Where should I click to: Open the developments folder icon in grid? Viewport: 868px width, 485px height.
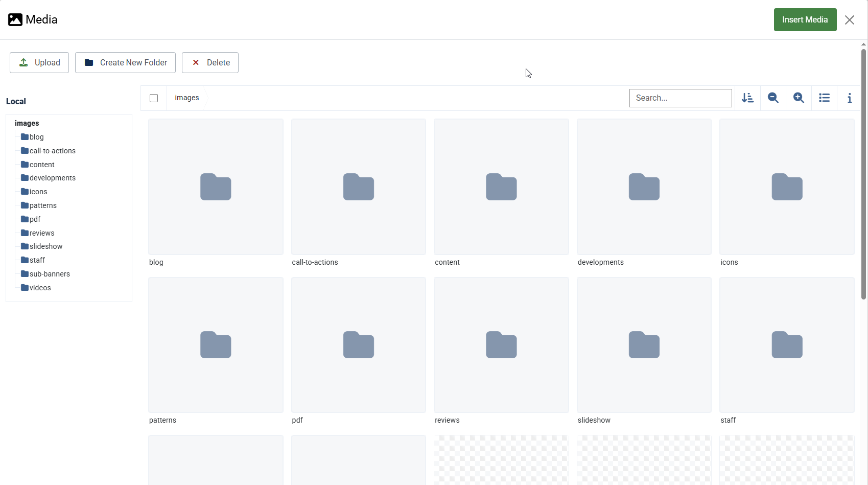(644, 187)
